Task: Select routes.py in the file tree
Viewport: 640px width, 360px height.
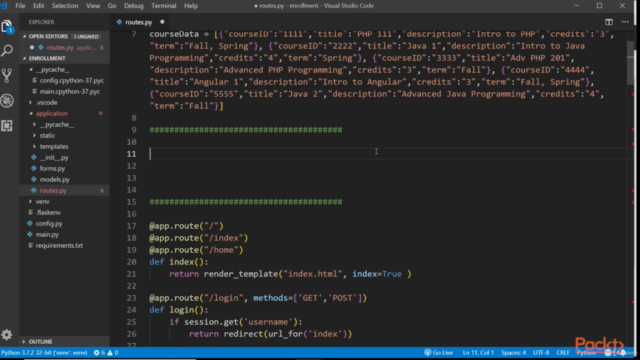Action: (x=64, y=191)
